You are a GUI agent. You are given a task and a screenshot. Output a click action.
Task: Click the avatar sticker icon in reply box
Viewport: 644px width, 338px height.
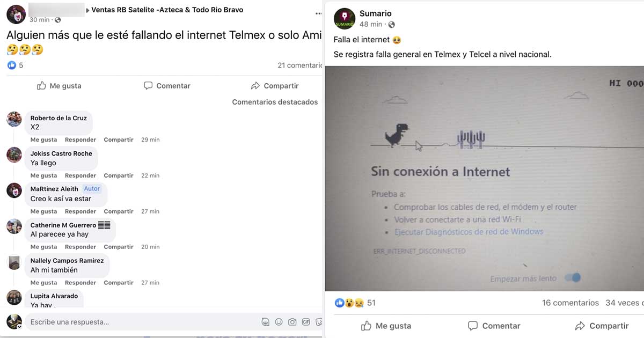click(265, 322)
